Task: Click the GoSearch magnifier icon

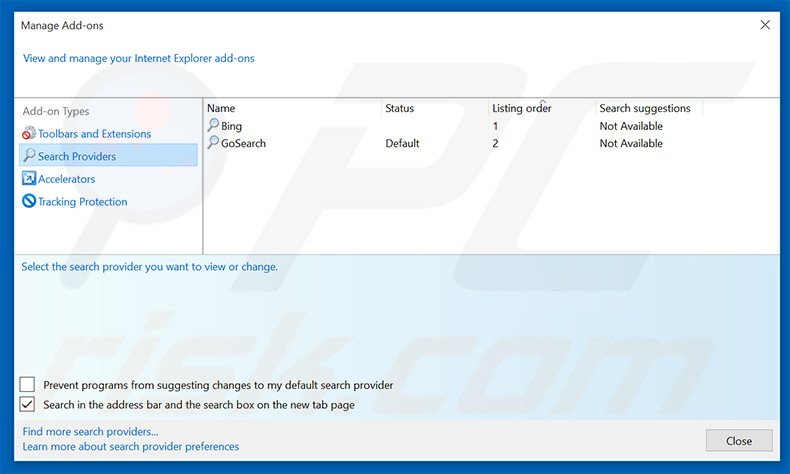Action: [213, 143]
